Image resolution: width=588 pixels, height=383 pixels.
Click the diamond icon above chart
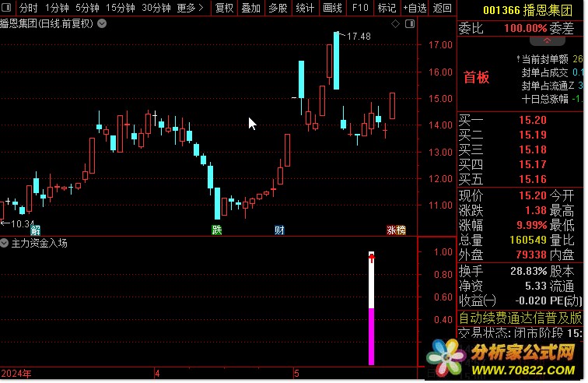(x=395, y=24)
